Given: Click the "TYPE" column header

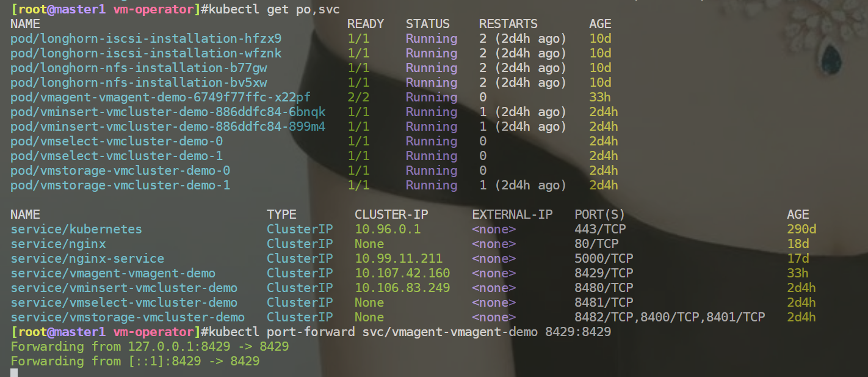Looking at the screenshot, I should coord(281,214).
